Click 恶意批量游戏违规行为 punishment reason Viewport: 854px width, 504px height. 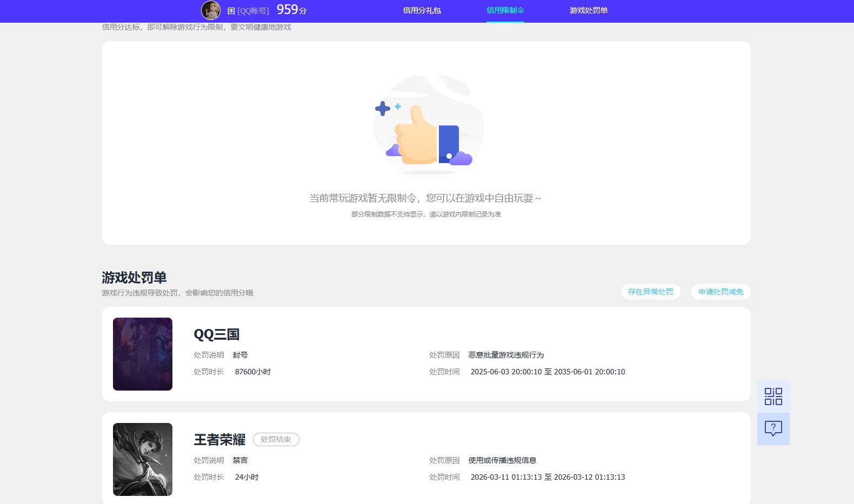pyautogui.click(x=506, y=355)
